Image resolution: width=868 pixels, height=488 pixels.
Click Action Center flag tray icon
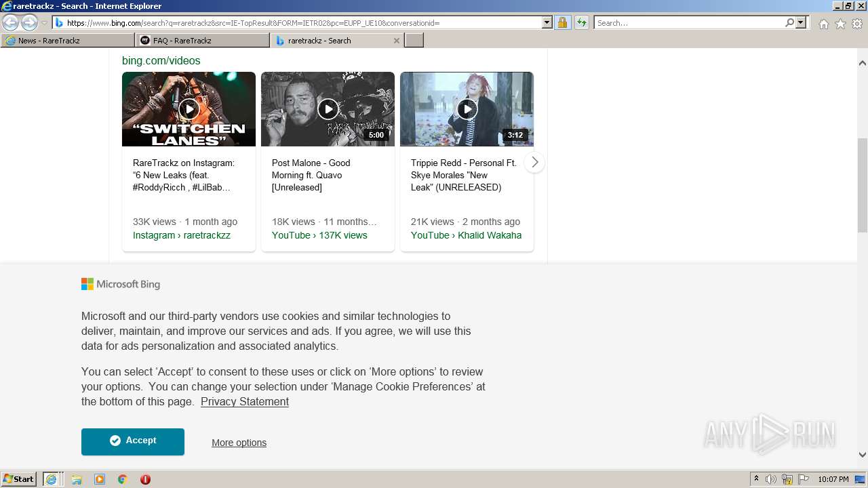coord(804,479)
